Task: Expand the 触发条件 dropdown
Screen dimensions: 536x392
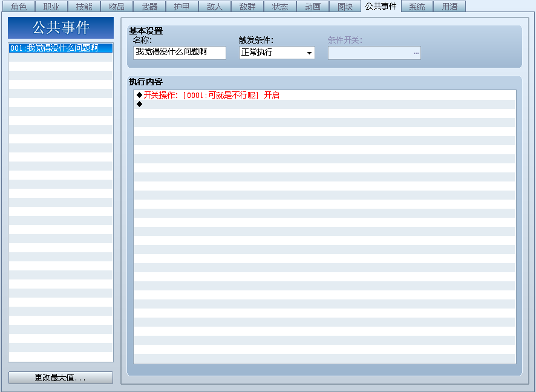Action: pyautogui.click(x=277, y=53)
